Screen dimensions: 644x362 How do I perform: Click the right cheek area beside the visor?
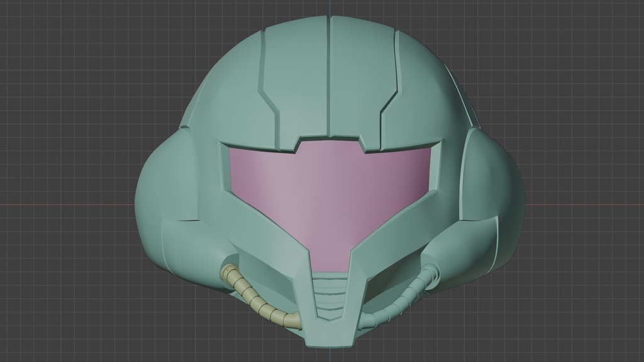440,207
